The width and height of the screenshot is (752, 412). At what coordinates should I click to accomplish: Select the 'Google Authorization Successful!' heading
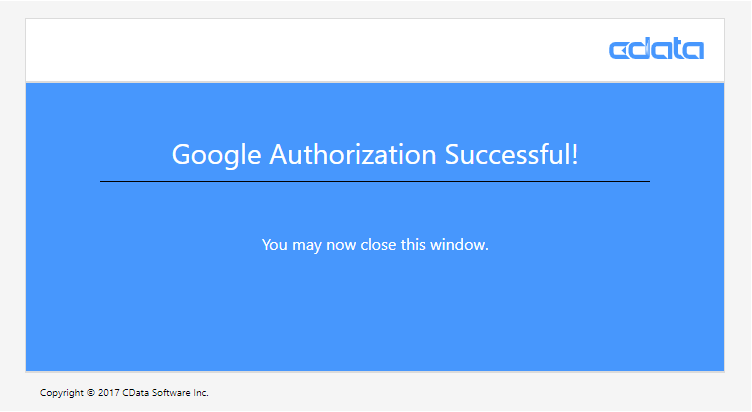pos(375,155)
